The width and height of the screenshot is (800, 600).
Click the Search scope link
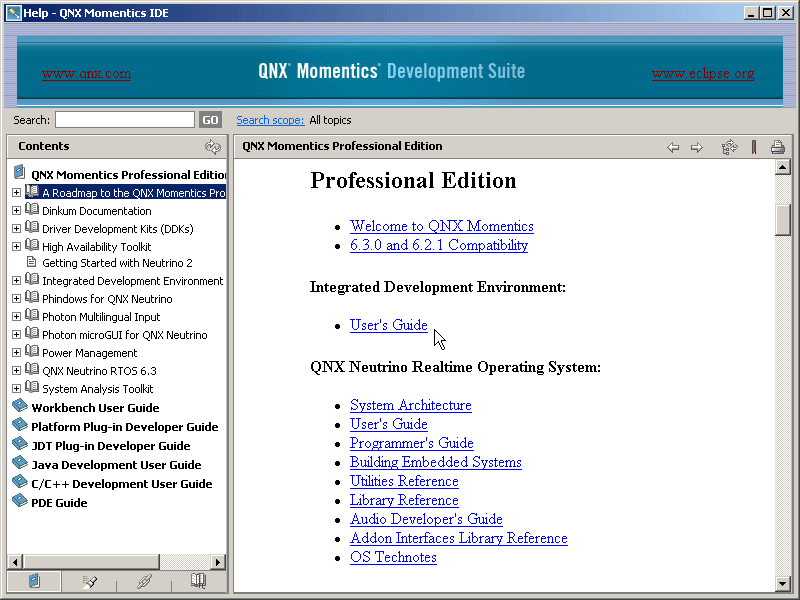click(x=270, y=120)
